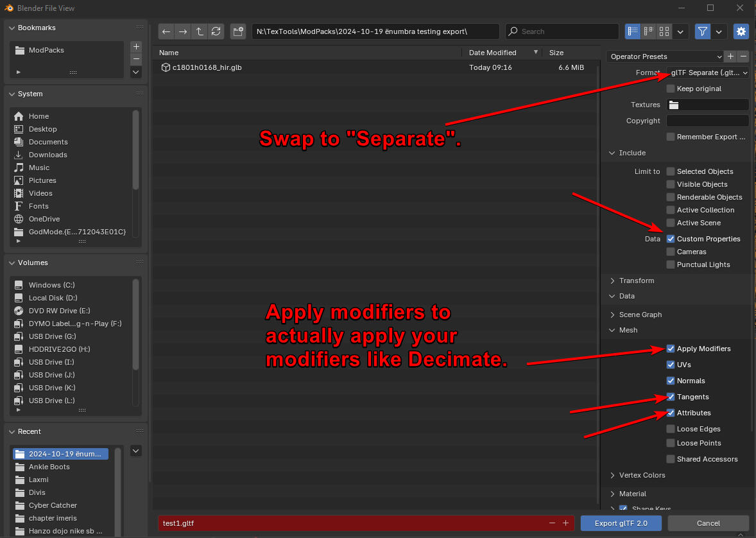This screenshot has height=538, width=756.
Task: Enable the Keep original checkbox
Action: point(671,89)
